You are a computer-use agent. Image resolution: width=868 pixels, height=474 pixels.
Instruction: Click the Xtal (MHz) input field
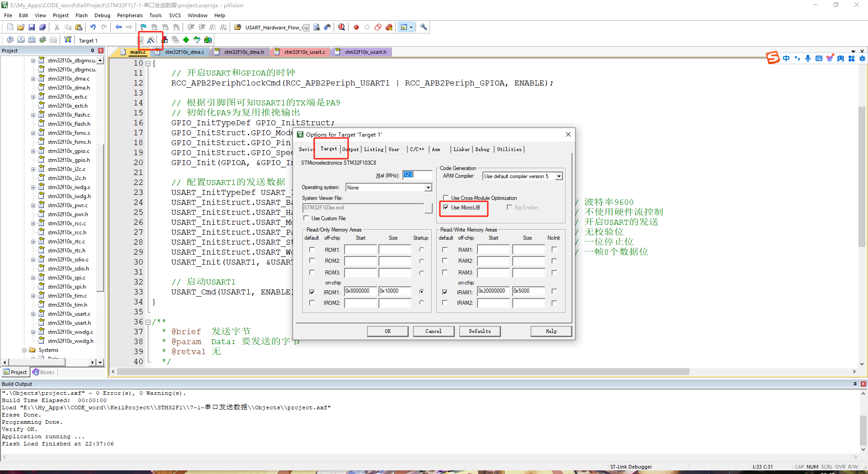click(417, 175)
